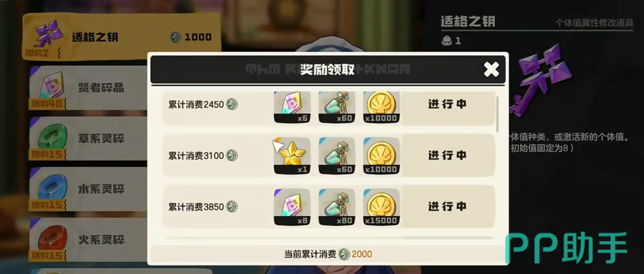Image resolution: width=644 pixels, height=274 pixels.
Task: Close the 奖励领取 reward popup
Action: pyautogui.click(x=491, y=69)
